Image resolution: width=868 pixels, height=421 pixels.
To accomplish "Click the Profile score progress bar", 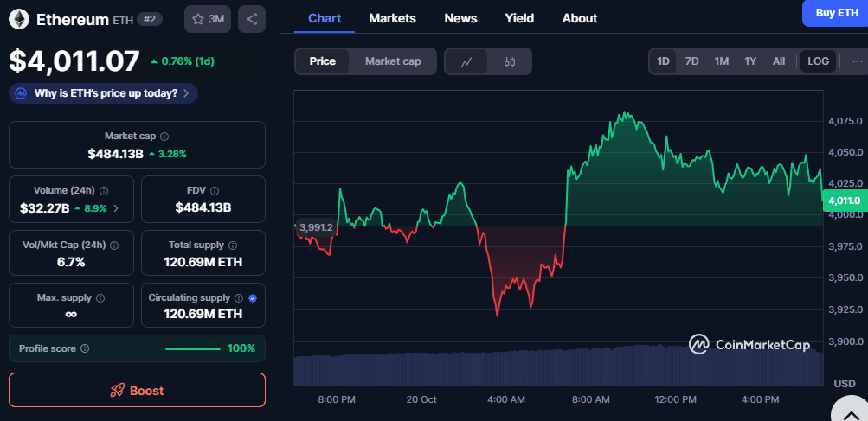I will pyautogui.click(x=192, y=348).
